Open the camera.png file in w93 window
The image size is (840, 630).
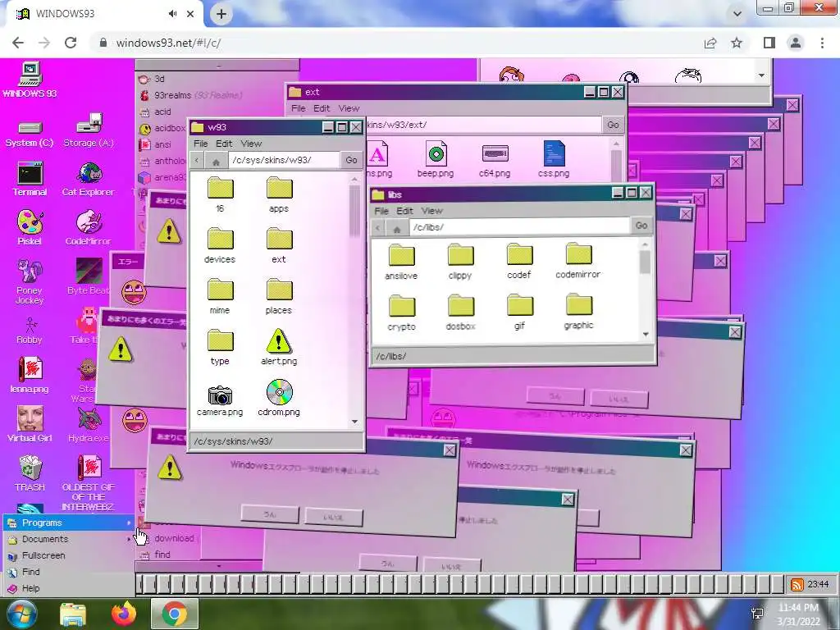[220, 400]
